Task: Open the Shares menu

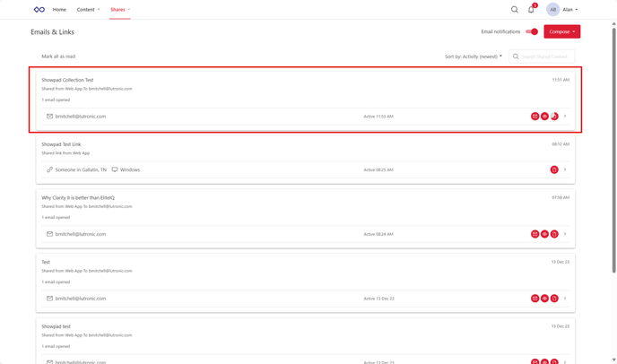Action: point(119,10)
